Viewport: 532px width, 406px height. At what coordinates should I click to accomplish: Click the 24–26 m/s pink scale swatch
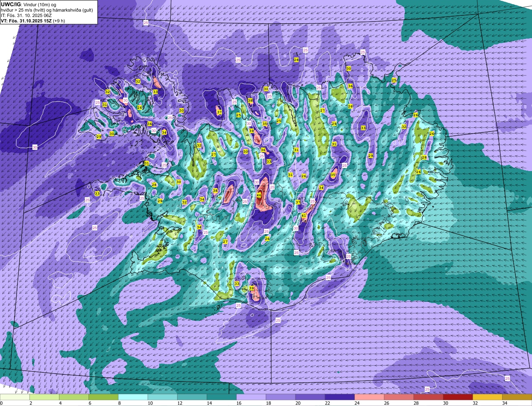[369, 397]
